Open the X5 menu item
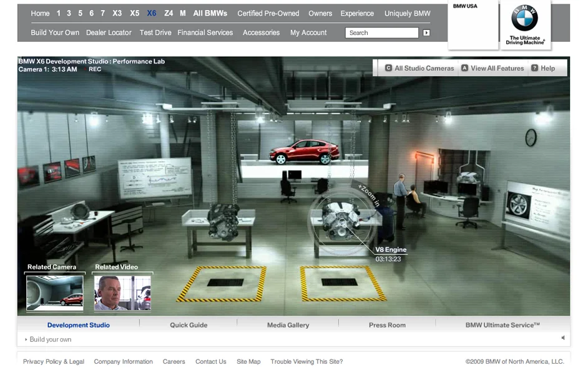 [x=135, y=14]
